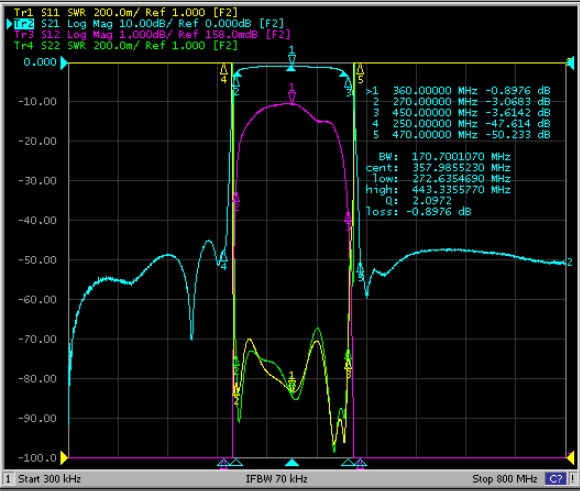The height and width of the screenshot is (491, 580).
Task: Click the IFBW 70 kHz field
Action: click(x=276, y=479)
